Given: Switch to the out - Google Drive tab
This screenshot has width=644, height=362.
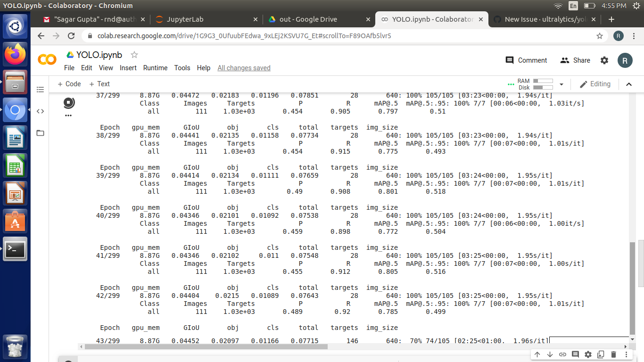Looking at the screenshot, I should (x=318, y=19).
